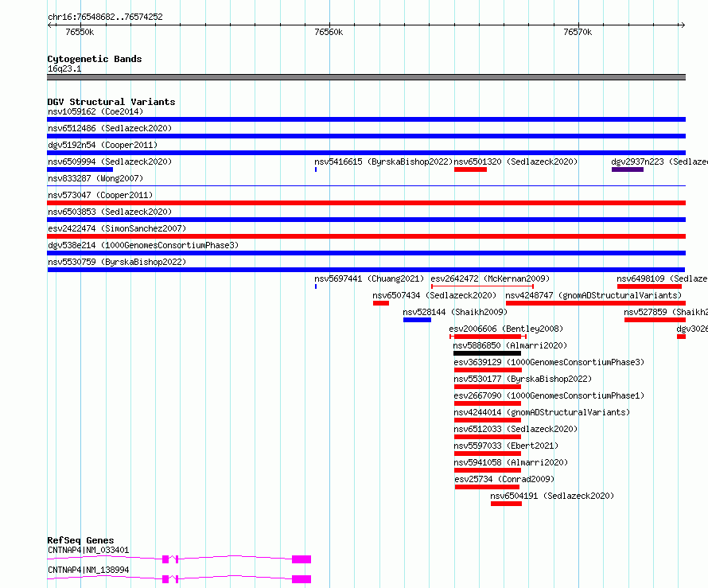708x588 pixels.
Task: Select the nsv6512486 (Sedlazeck2020) blue bar
Action: pos(366,136)
